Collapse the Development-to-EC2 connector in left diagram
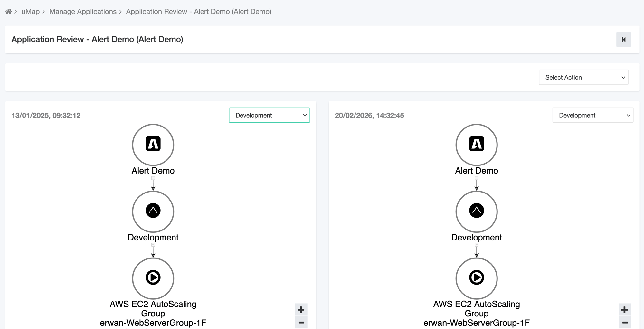This screenshot has width=644, height=329. click(153, 245)
